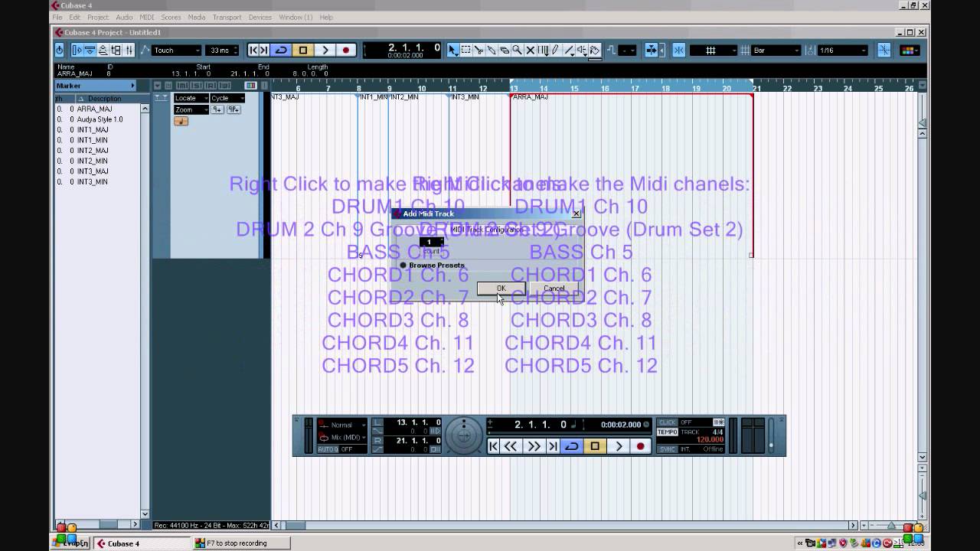Open the MIDI menu

(146, 17)
